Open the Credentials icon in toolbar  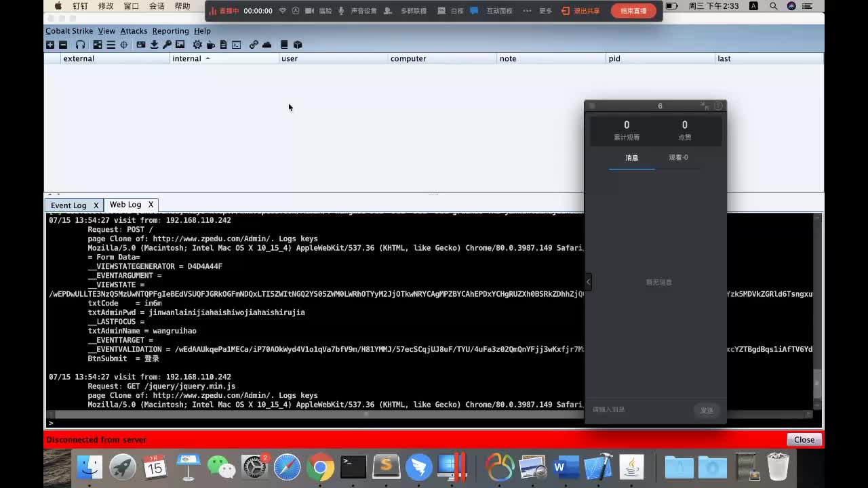pos(141,45)
